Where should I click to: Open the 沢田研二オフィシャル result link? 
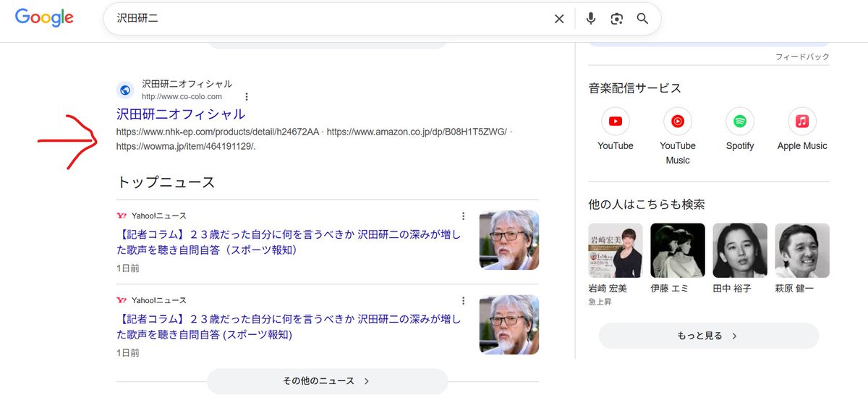click(181, 114)
